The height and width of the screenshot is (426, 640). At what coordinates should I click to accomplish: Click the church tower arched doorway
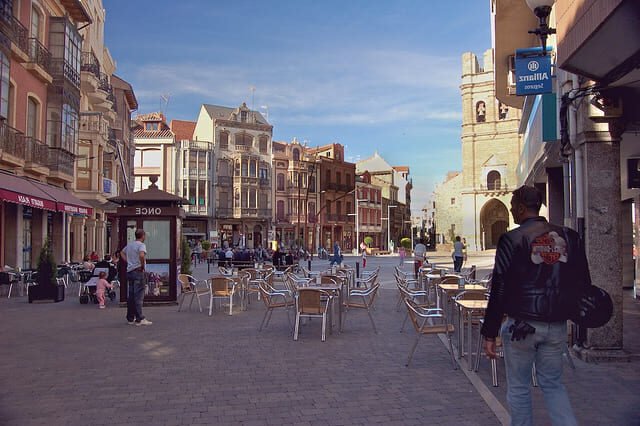494,223
